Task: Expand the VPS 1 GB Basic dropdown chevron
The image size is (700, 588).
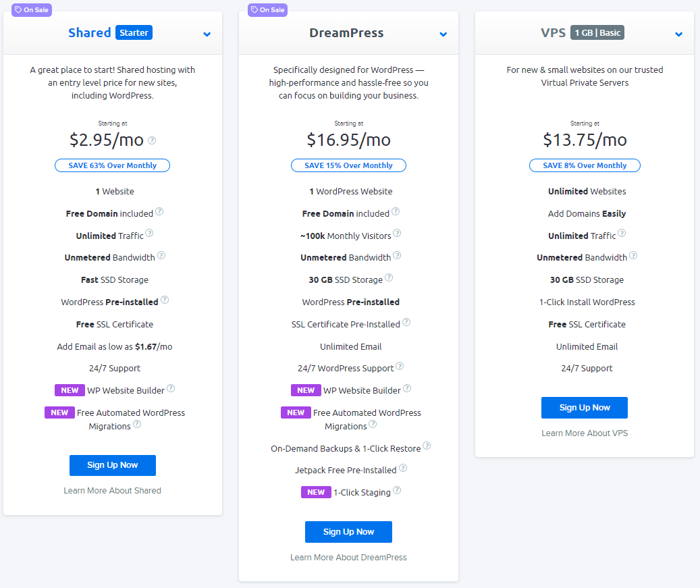Action: point(679,34)
